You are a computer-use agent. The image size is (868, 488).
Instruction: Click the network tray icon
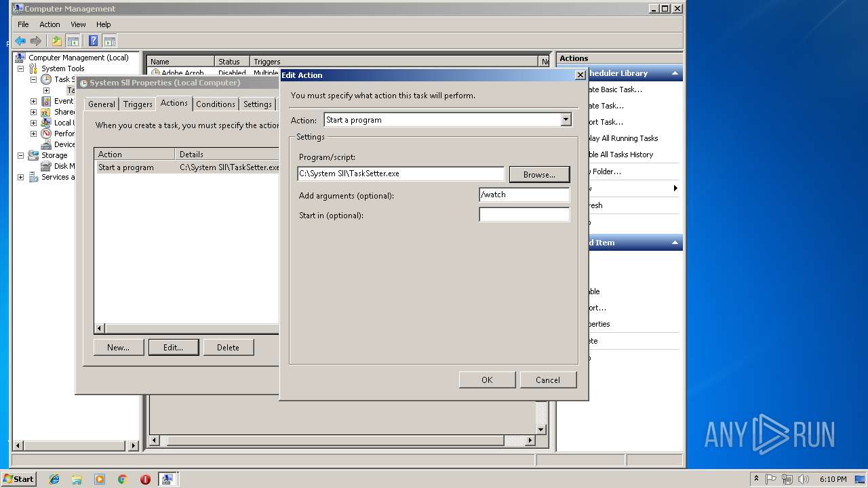(787, 479)
